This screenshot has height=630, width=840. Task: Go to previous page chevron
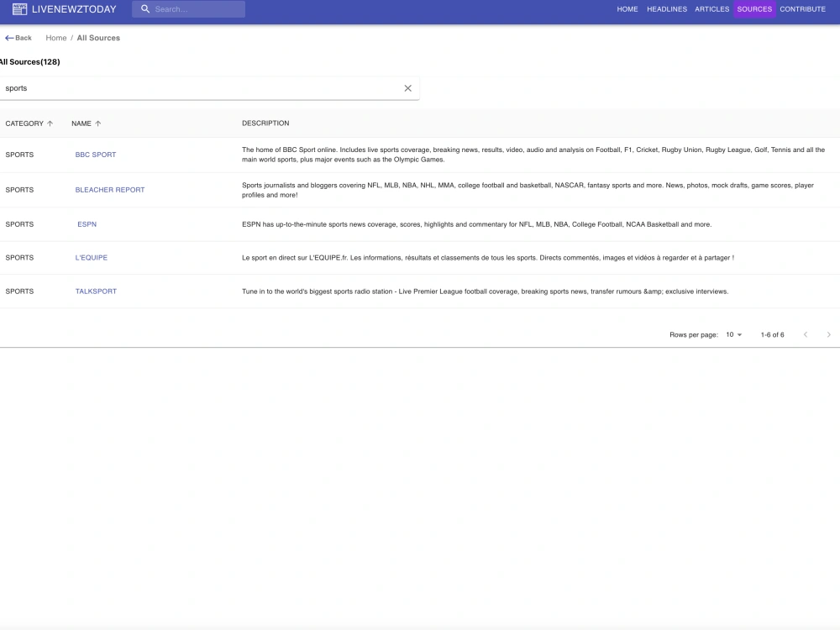(x=806, y=335)
